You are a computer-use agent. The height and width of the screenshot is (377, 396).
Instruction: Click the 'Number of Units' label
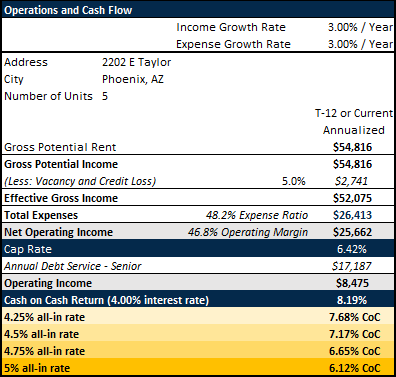(48, 96)
